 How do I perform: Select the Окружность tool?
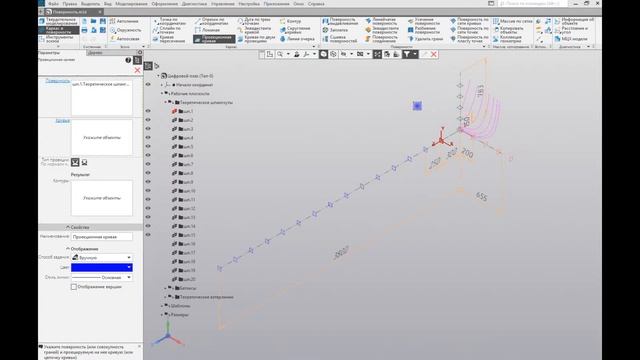click(x=125, y=30)
